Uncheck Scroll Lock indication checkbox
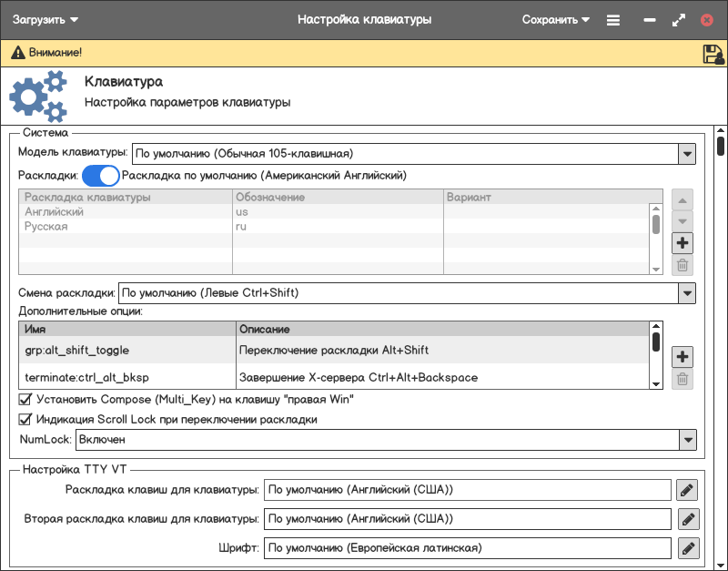Image resolution: width=728 pixels, height=571 pixels. [25, 420]
